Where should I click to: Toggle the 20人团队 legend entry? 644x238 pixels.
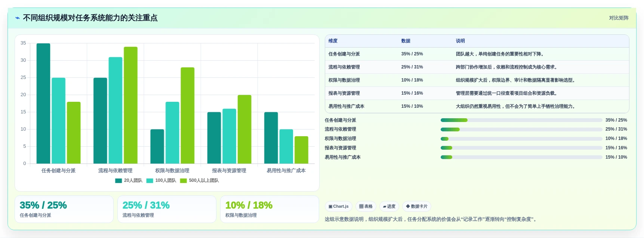[129, 180]
